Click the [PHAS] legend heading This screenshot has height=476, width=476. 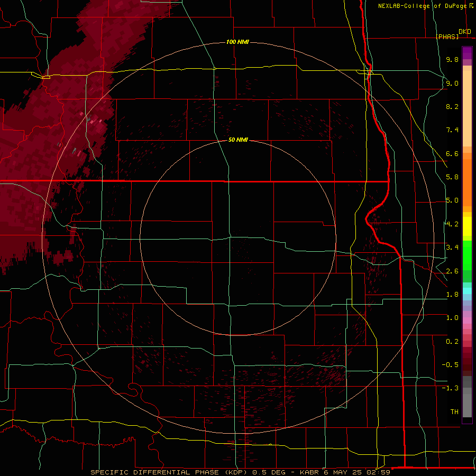447,36
